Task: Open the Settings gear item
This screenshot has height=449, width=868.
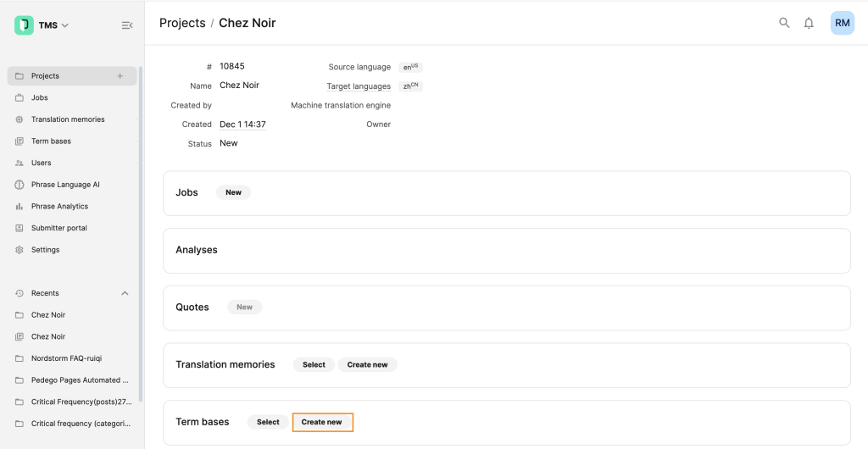Action: 45,250
